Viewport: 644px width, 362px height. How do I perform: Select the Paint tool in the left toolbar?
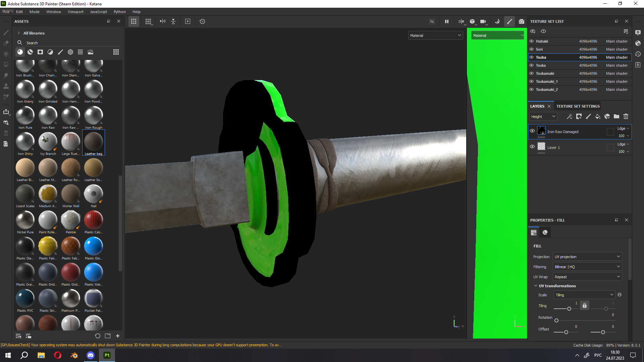(x=6, y=33)
